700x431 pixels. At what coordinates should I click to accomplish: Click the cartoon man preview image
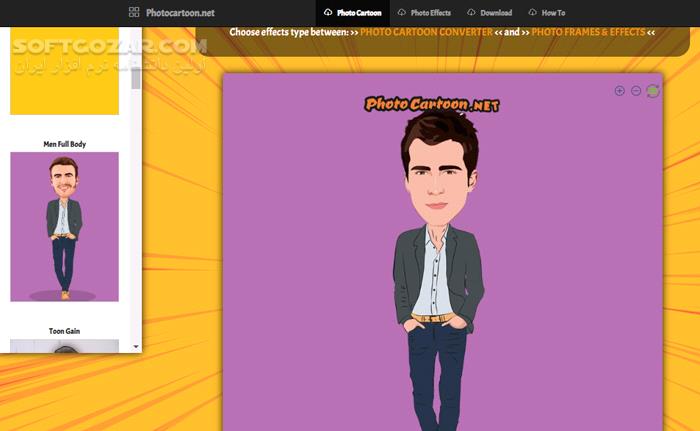tap(440, 270)
